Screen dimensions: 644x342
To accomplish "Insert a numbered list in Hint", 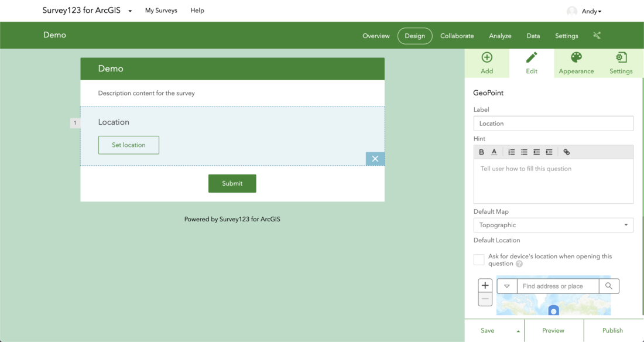I will 511,152.
